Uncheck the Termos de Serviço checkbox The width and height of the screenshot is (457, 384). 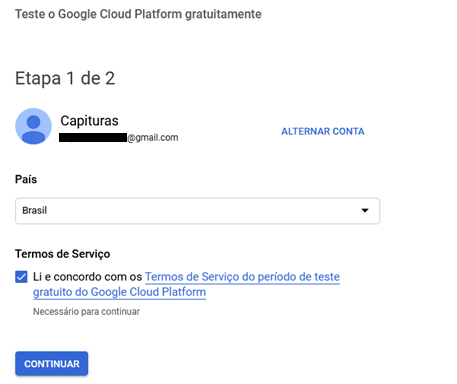[21, 277]
